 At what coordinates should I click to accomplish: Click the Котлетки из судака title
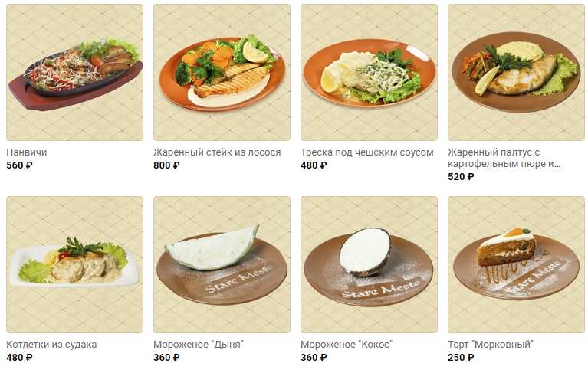(51, 345)
